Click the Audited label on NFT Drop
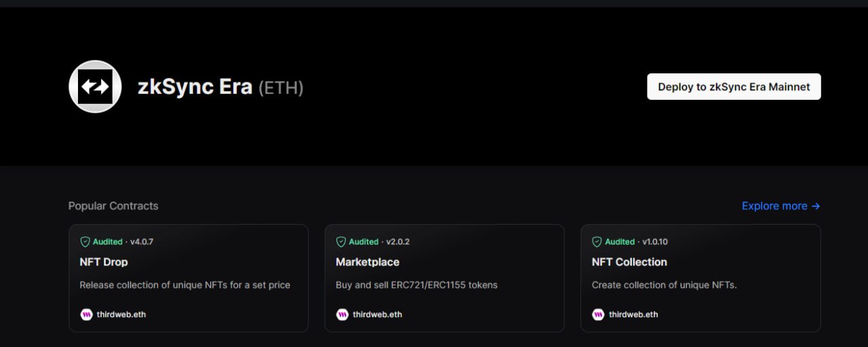868x347 pixels. point(108,242)
